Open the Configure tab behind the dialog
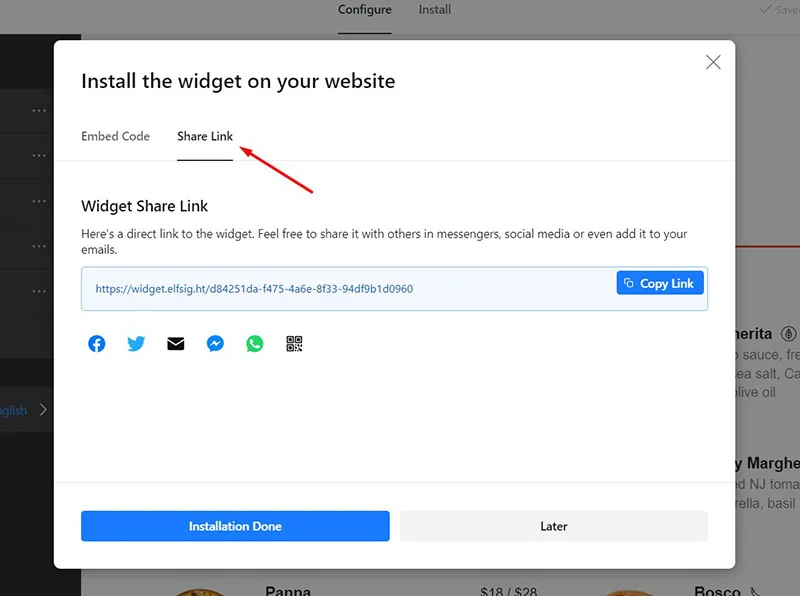This screenshot has height=596, width=800. click(x=365, y=10)
